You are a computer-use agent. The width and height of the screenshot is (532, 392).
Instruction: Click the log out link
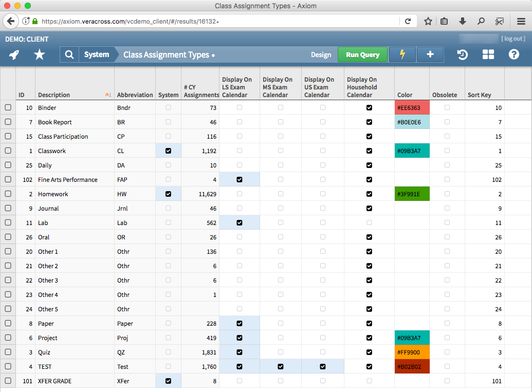tap(513, 39)
